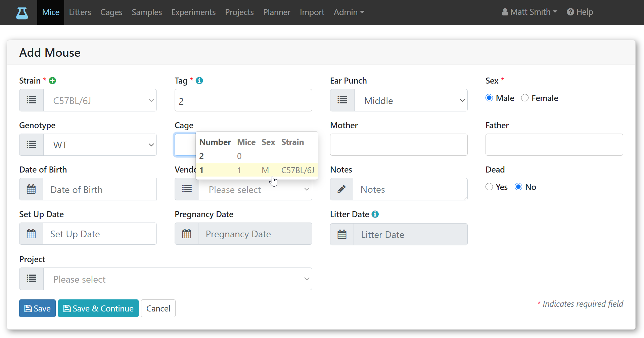Image resolution: width=644 pixels, height=338 pixels.
Task: Open the Planner tab
Action: point(277,12)
